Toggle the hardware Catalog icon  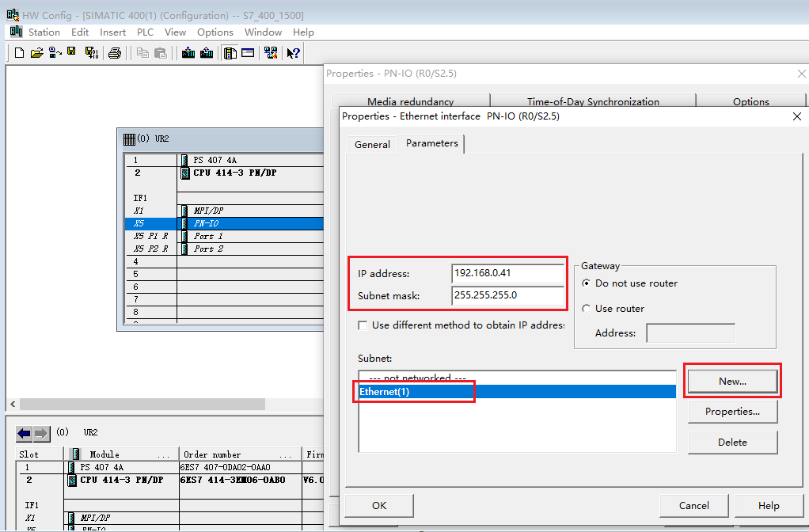(x=230, y=52)
